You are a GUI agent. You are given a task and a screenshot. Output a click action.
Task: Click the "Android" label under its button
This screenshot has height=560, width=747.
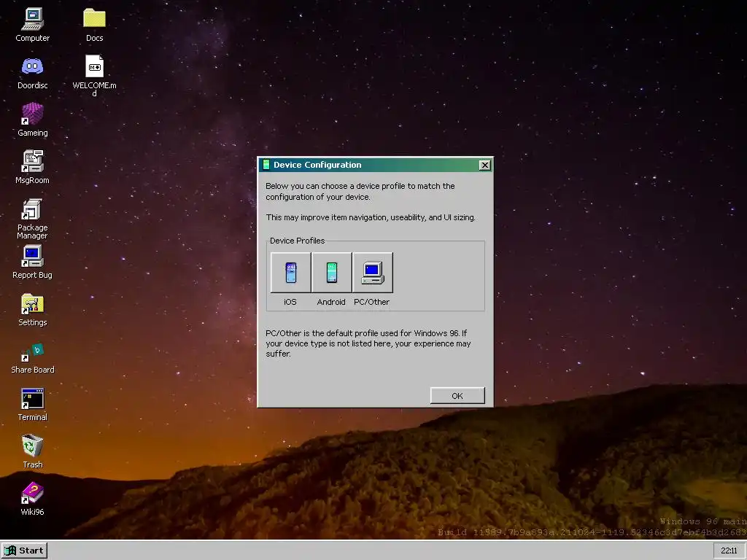(x=331, y=302)
